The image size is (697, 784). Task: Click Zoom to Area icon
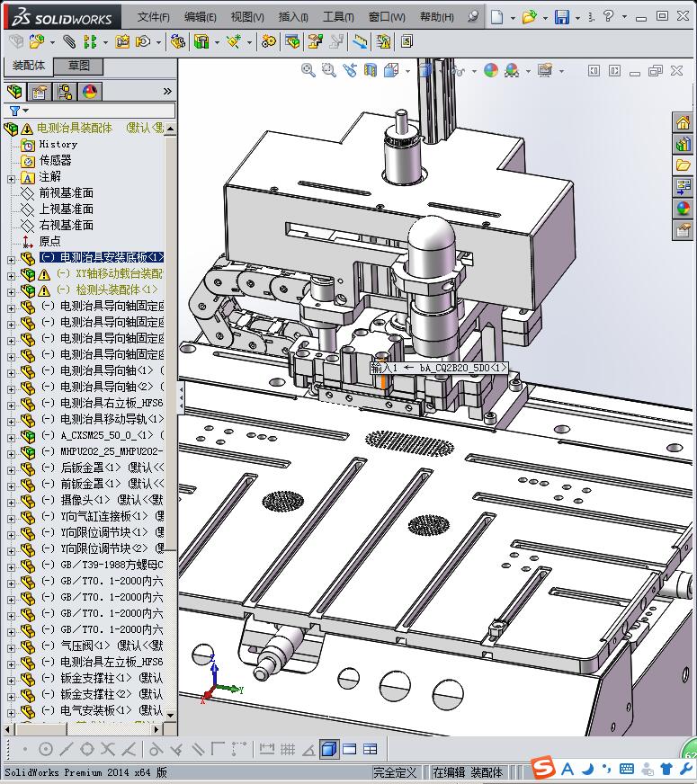pos(329,70)
